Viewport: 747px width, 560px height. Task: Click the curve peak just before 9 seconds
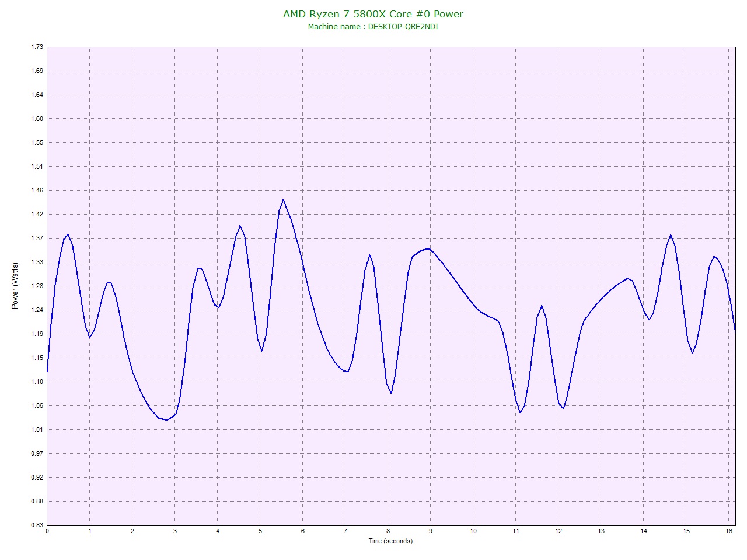point(428,249)
